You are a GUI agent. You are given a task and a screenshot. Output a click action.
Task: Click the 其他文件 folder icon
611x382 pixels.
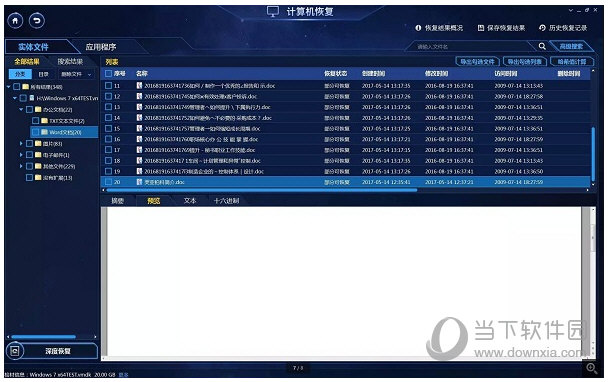point(38,166)
